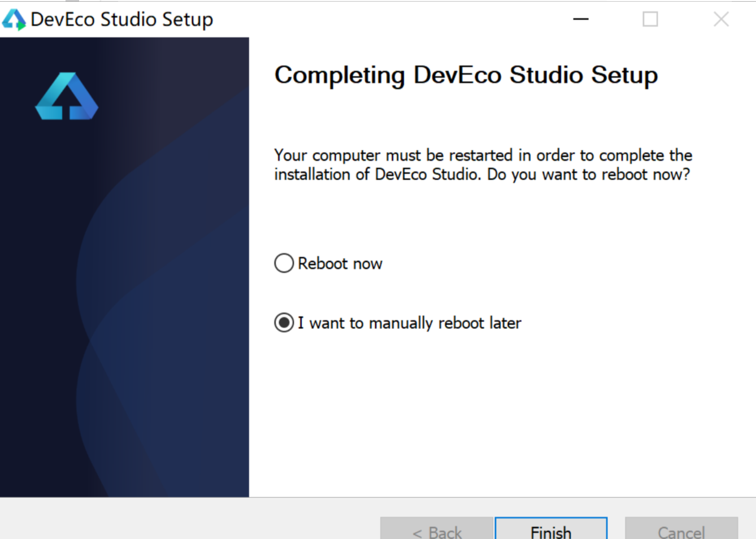Select the "Reboot now" radio button

pos(284,263)
